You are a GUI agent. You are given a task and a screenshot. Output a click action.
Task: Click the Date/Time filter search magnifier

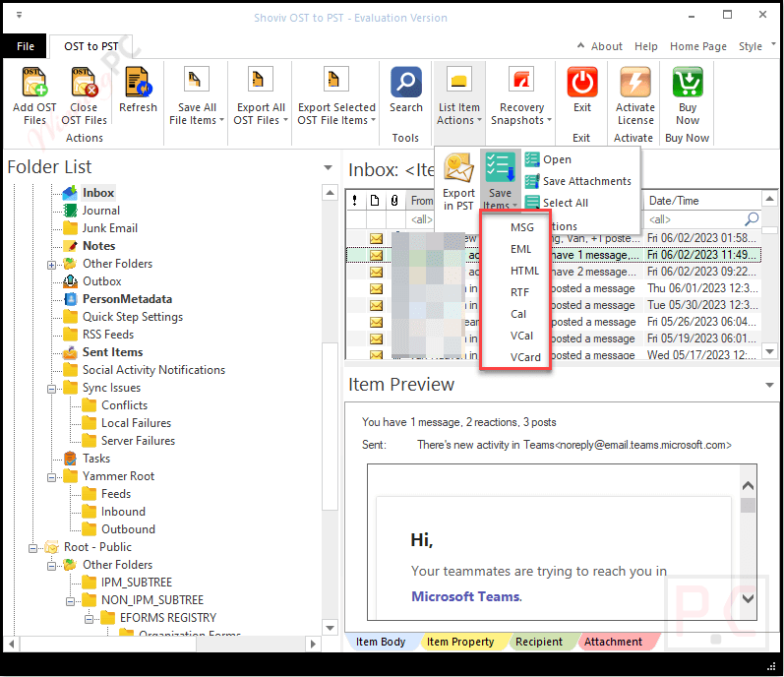click(752, 218)
